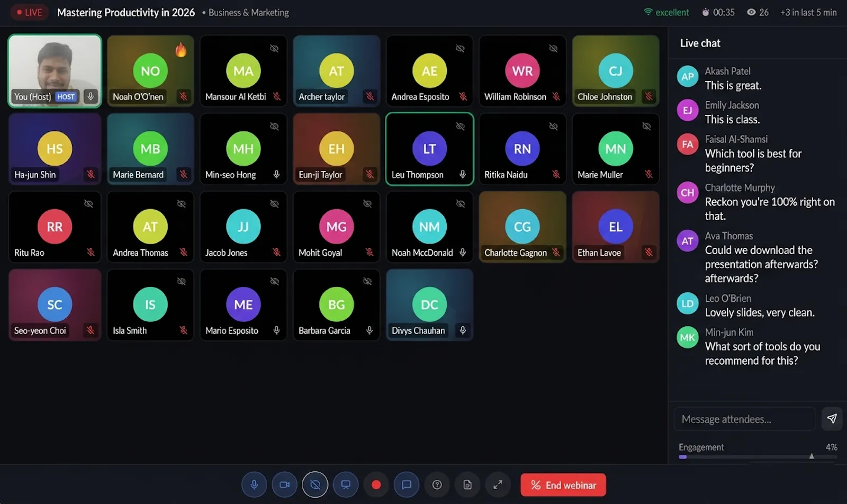Click Jacob Jones's JJ avatar circle
This screenshot has height=504, width=847.
(x=243, y=227)
